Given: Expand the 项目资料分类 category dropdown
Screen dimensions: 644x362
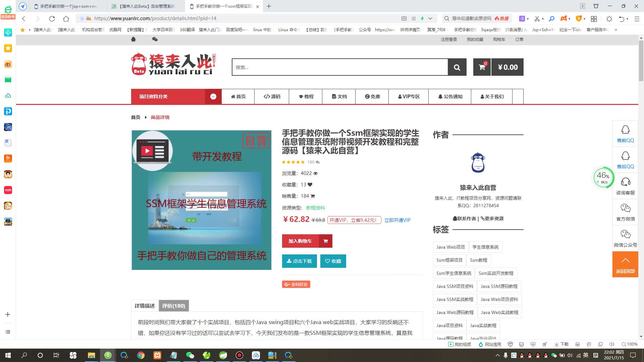Looking at the screenshot, I should pyautogui.click(x=213, y=97).
